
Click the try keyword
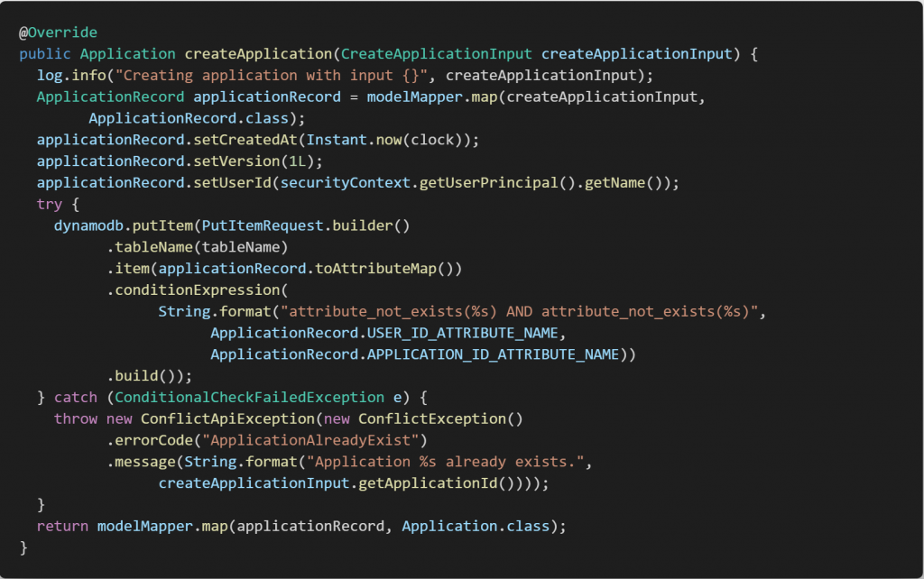point(50,204)
